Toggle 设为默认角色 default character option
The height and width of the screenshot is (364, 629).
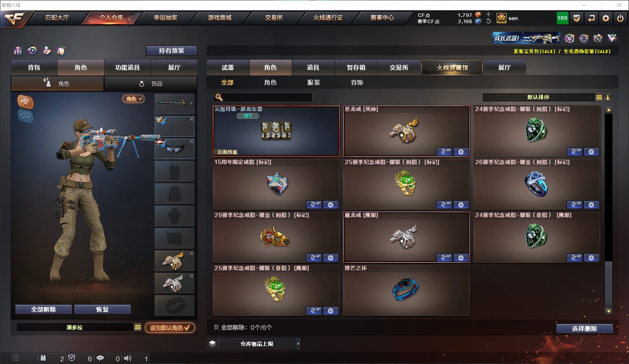coord(170,327)
